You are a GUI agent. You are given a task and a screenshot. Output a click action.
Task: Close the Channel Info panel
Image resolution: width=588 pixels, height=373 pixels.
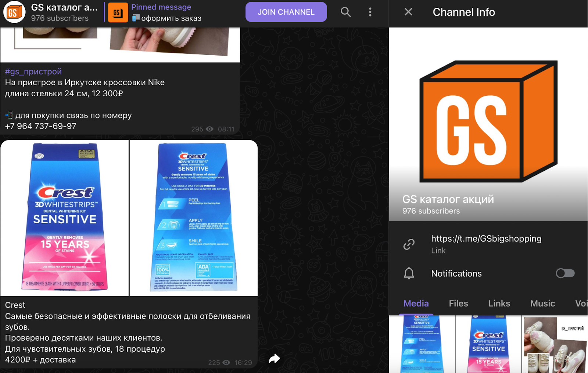(x=408, y=12)
